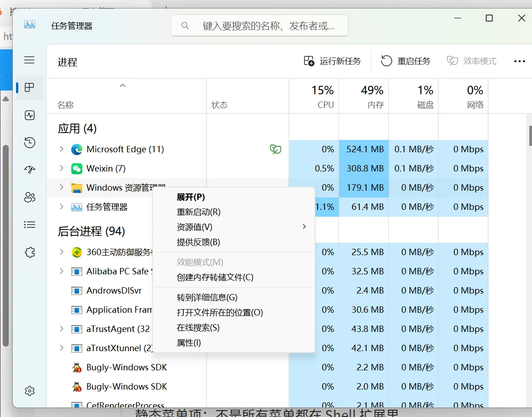Sort by the 网络 column header

point(463,96)
